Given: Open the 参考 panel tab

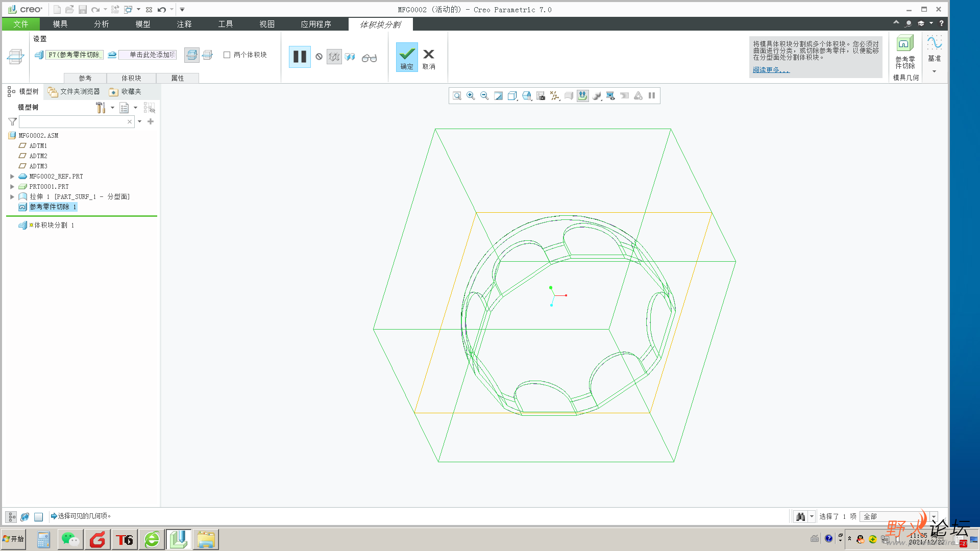Looking at the screenshot, I should 85,78.
